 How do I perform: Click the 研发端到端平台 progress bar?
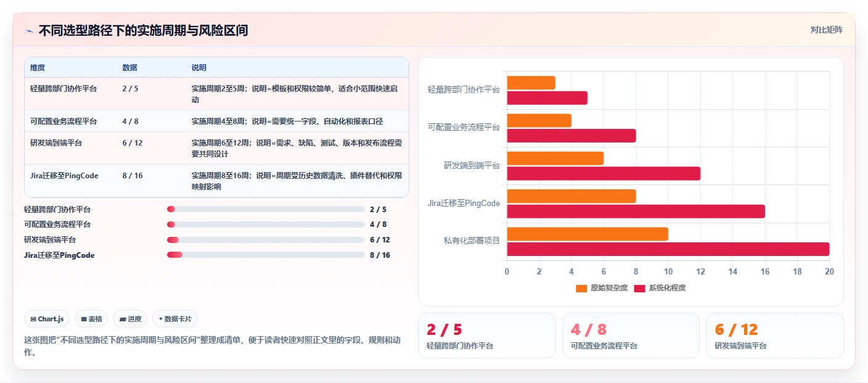tap(266, 240)
